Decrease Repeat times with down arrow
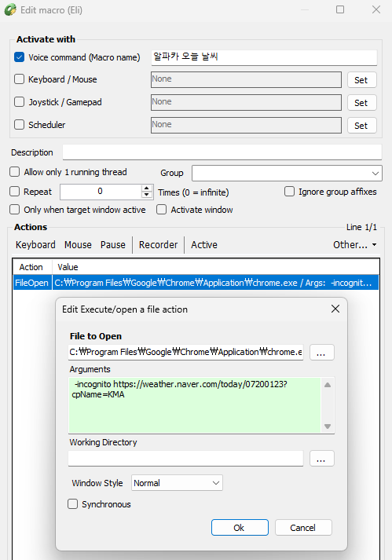Image resolution: width=392 pixels, height=560 pixels. click(147, 196)
